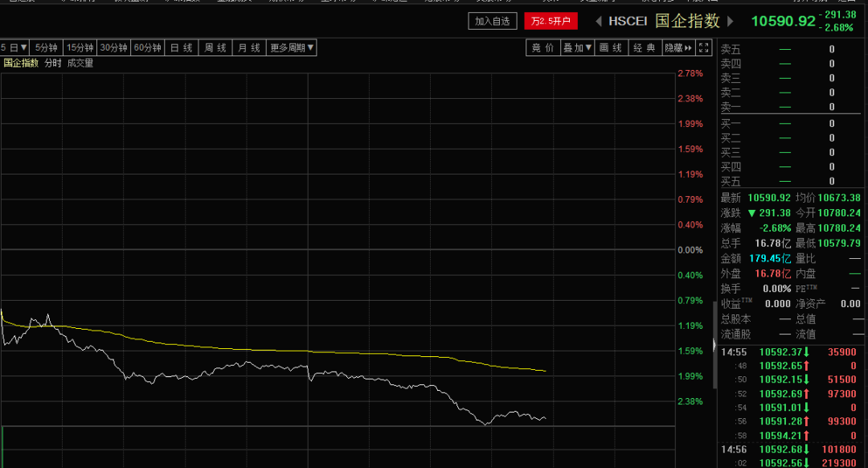
Task: Click the 加入自选 button
Action: click(x=492, y=21)
